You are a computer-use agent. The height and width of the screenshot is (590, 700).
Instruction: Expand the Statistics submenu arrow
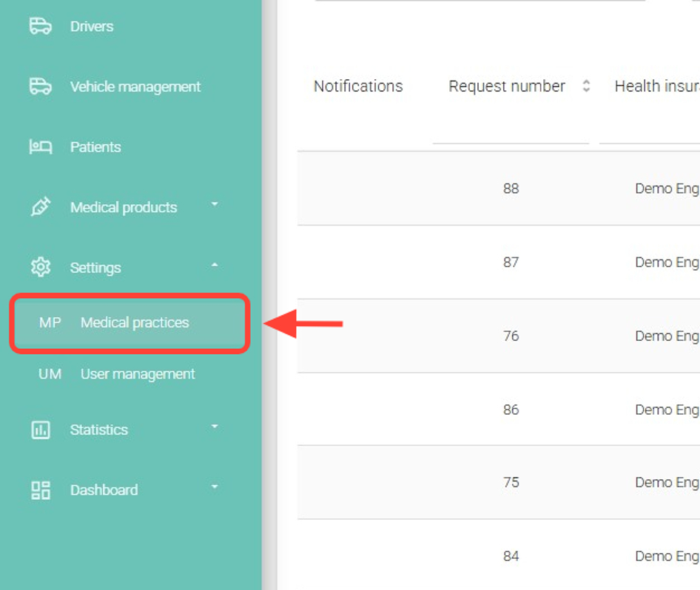[215, 427]
